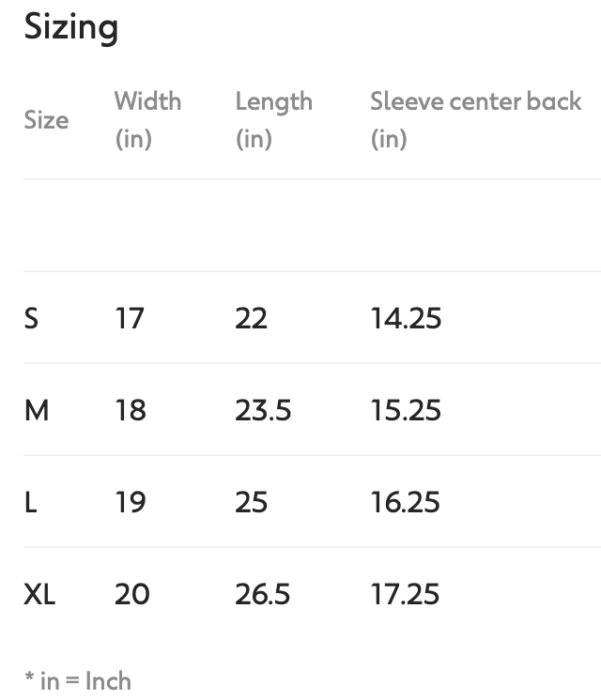Image resolution: width=601 pixels, height=700 pixels.
Task: Select the sleeve value 15.25
Action: coord(406,411)
